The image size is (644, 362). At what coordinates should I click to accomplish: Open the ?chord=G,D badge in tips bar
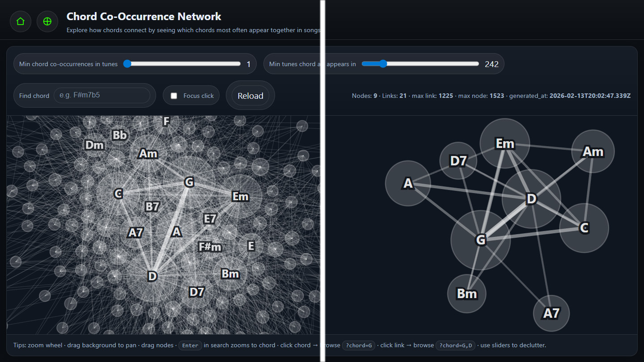[x=455, y=345]
